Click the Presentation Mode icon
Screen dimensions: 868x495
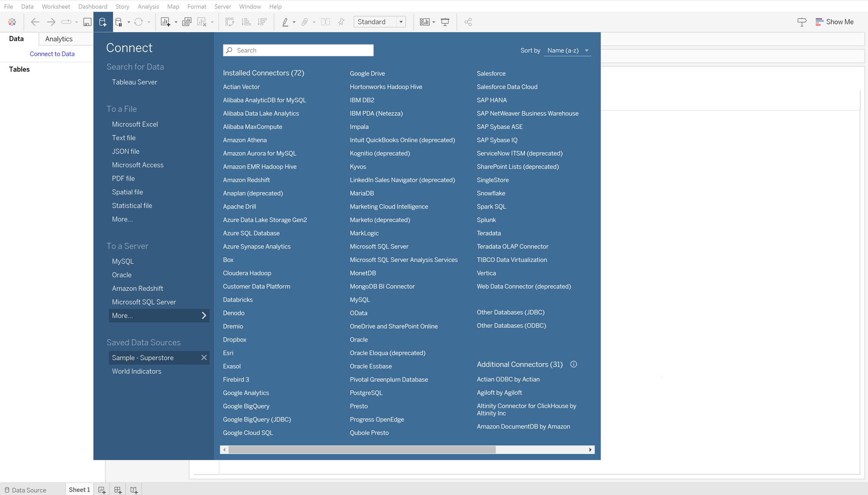pyautogui.click(x=445, y=22)
